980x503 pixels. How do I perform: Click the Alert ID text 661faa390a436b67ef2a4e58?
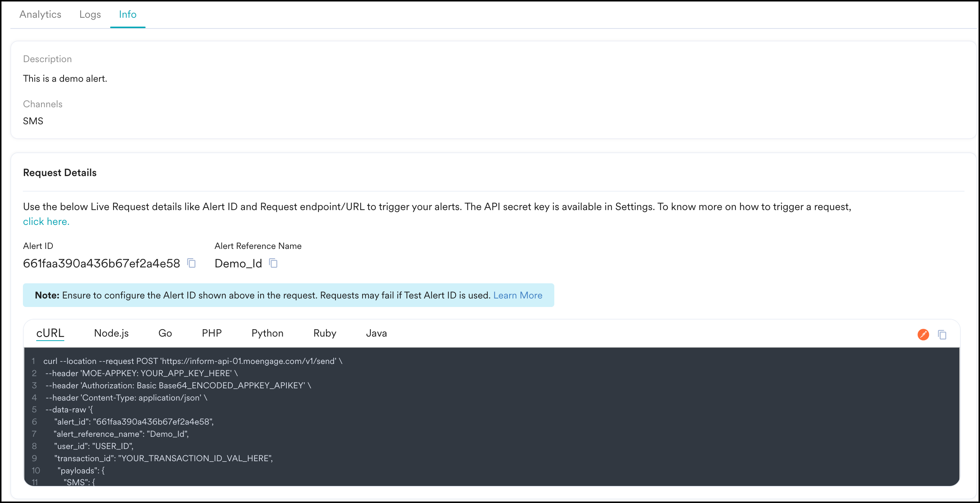point(101,263)
